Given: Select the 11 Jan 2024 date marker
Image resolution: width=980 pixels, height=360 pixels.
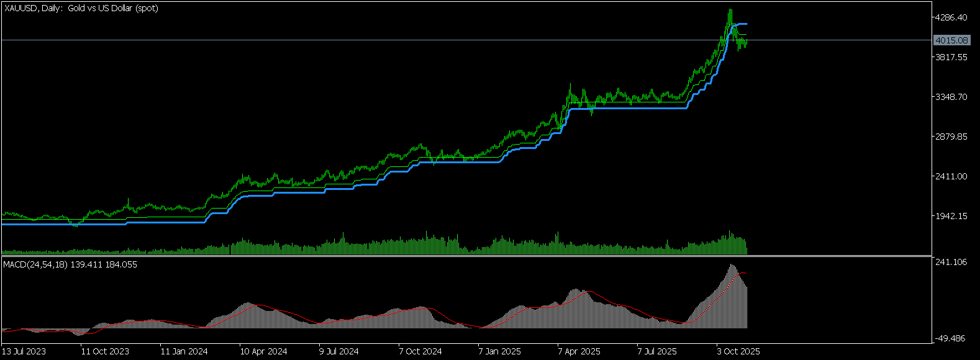Looking at the screenshot, I should pos(184,351).
